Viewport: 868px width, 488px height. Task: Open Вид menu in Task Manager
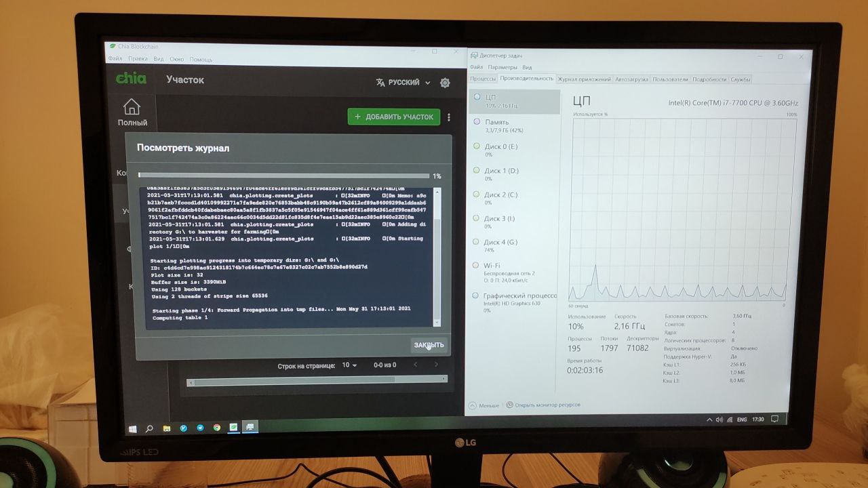point(527,67)
